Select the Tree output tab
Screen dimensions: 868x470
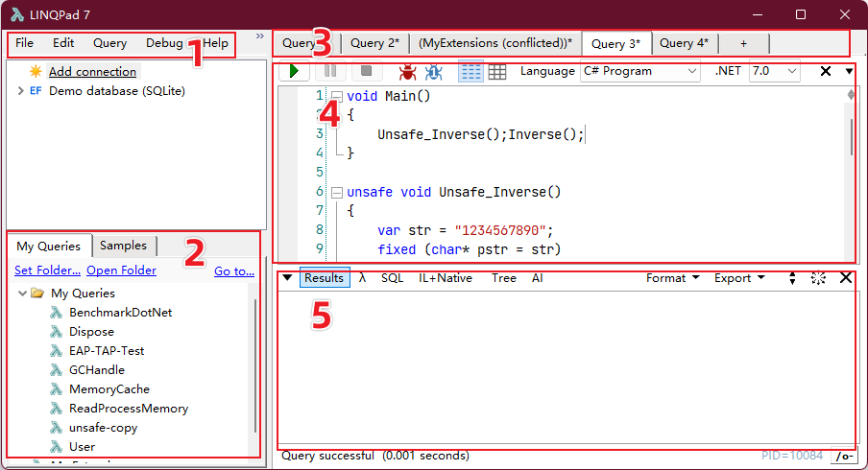coord(504,278)
